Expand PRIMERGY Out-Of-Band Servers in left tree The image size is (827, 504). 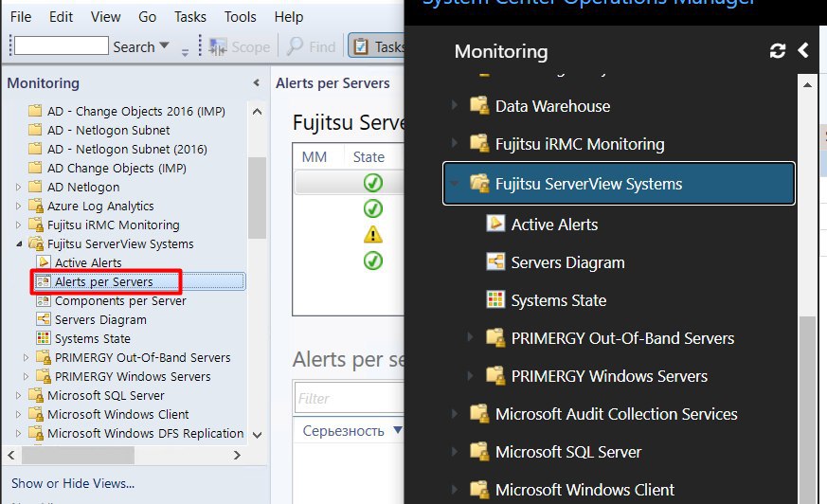click(26, 357)
